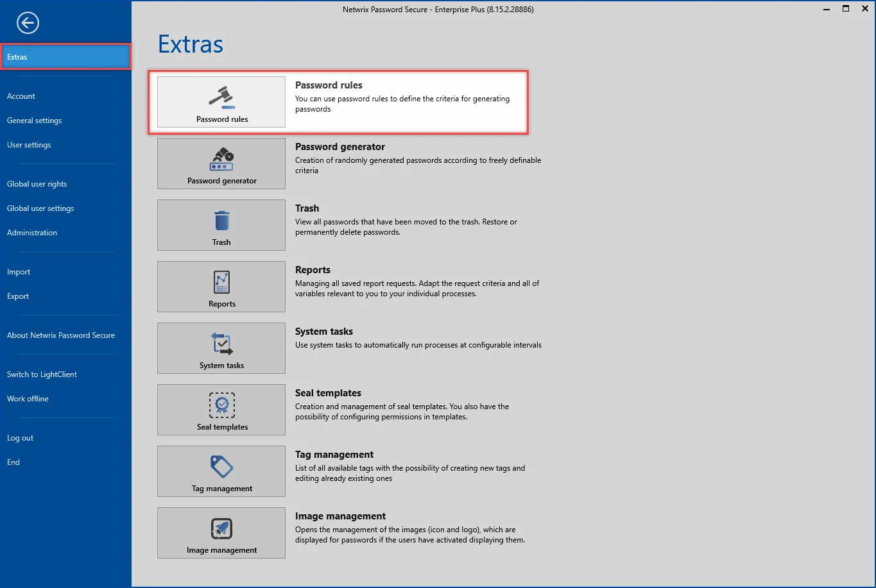Open the Seal templates icon tile
The width and height of the screenshot is (876, 588).
[x=221, y=410]
